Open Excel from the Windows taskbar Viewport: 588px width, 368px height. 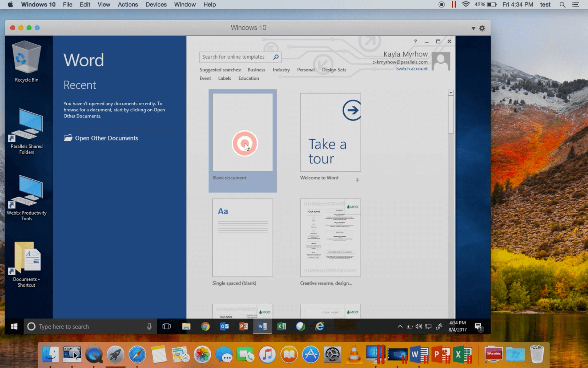[x=281, y=326]
